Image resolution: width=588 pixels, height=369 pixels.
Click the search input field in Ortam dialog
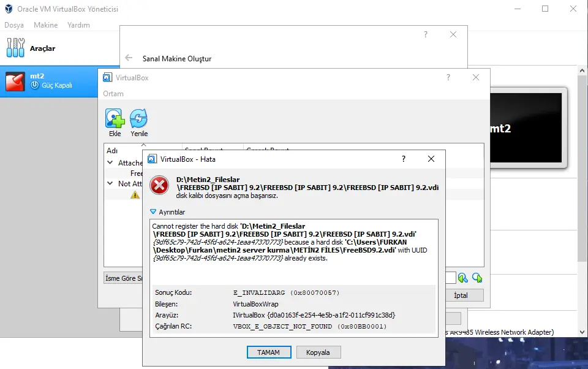coord(451,278)
